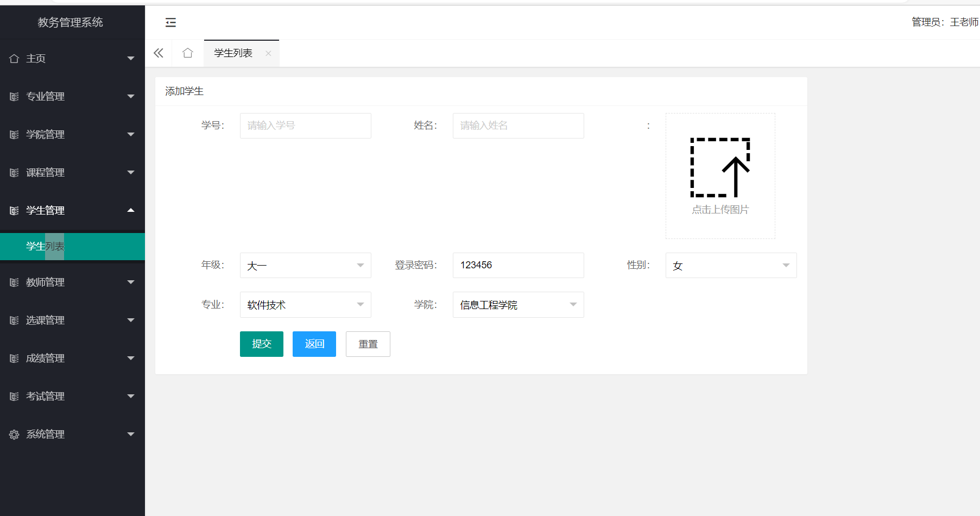Expand the 考试管理 menu arrow
The image size is (980, 516).
pyautogui.click(x=131, y=396)
